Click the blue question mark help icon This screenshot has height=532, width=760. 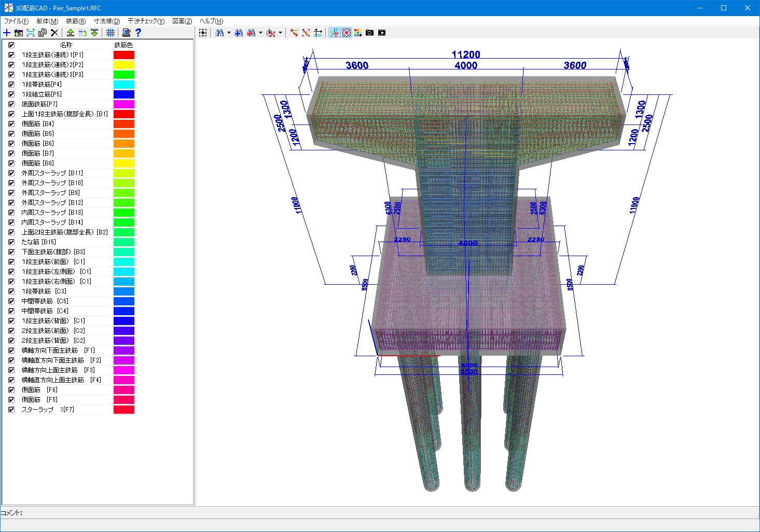pos(138,33)
